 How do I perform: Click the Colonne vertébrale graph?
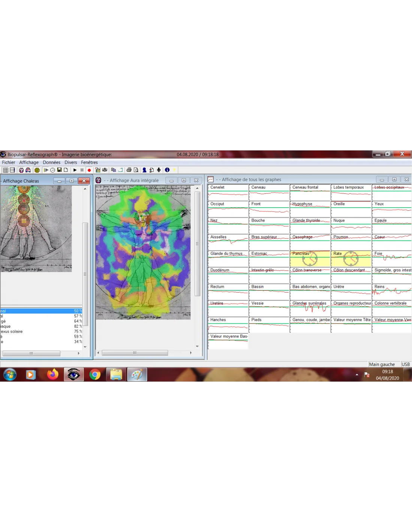(x=392, y=308)
